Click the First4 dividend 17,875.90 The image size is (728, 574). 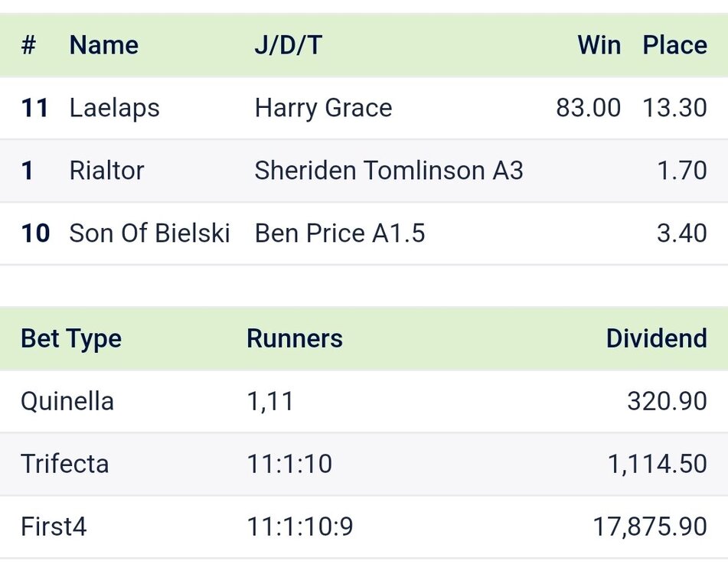[x=650, y=527]
